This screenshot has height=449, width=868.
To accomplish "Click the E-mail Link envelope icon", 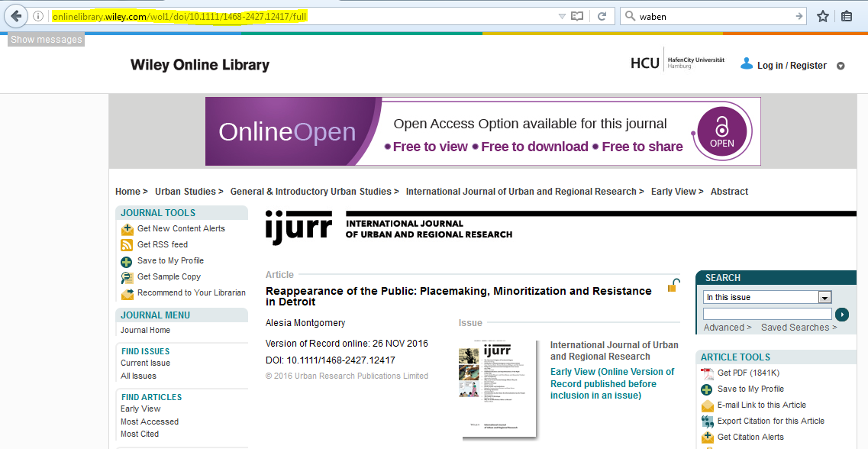I will coord(708,405).
